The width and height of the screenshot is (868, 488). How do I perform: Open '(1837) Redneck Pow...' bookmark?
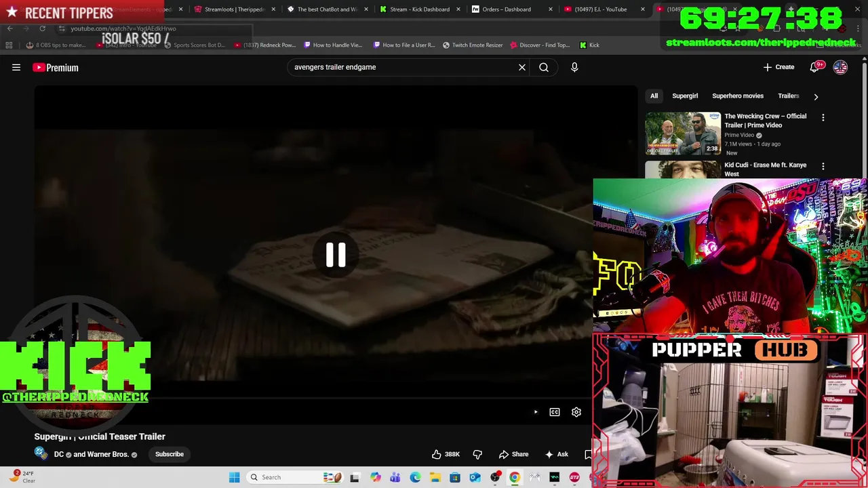(x=265, y=45)
